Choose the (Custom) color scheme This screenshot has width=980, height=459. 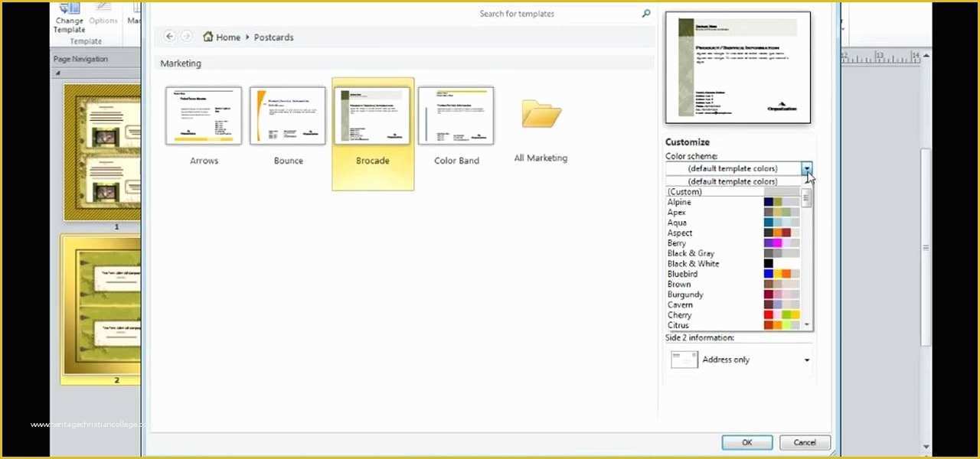[732, 192]
